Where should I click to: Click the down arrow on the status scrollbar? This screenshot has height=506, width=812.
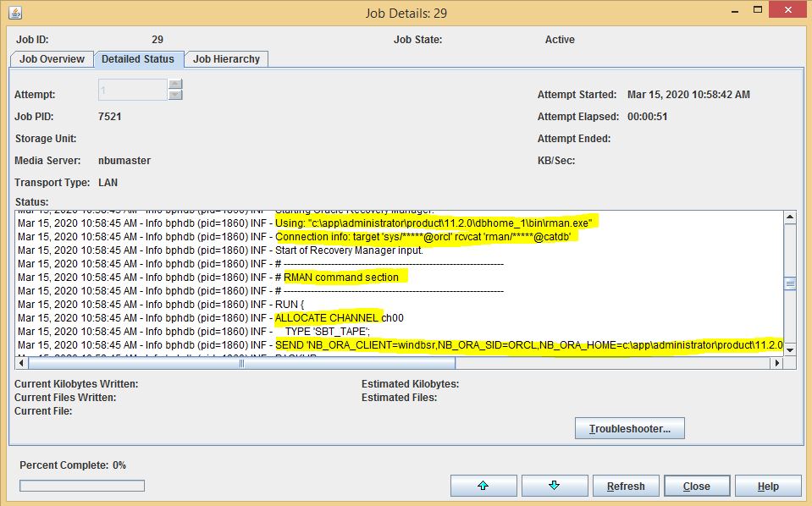tap(791, 350)
